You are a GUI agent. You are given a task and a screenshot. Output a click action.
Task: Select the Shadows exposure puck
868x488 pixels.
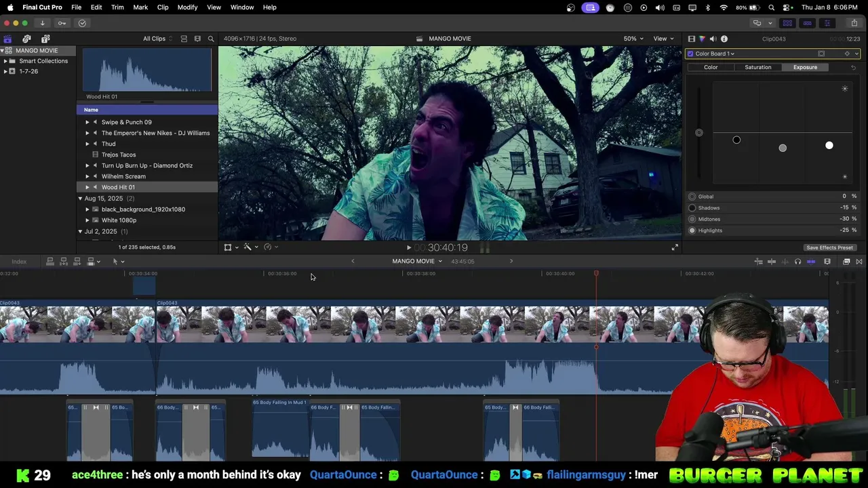[736, 140]
